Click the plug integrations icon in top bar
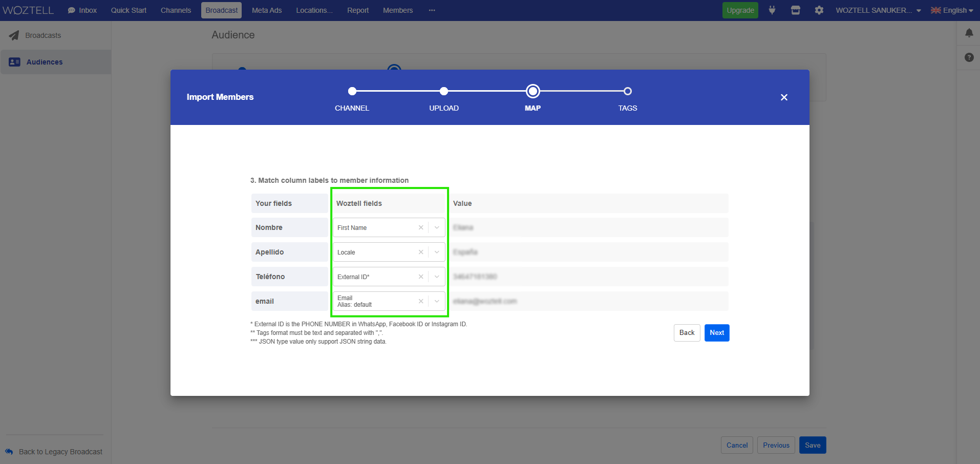 (x=772, y=10)
